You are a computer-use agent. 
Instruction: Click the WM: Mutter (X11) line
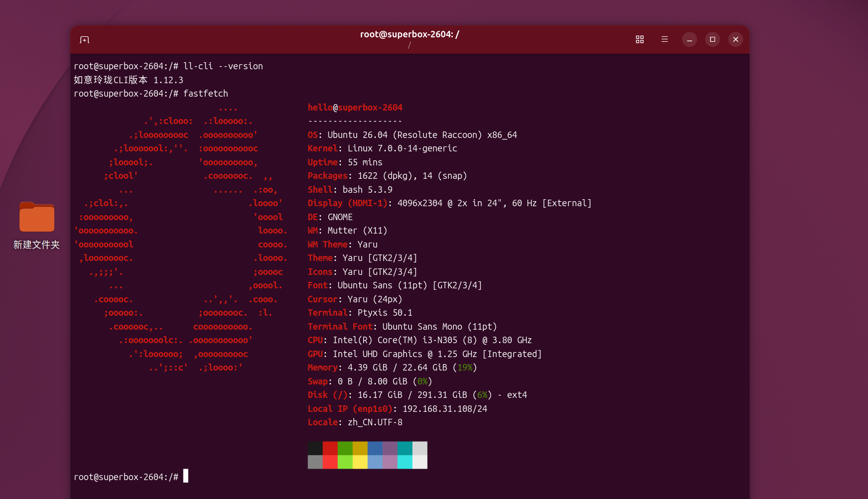point(348,231)
